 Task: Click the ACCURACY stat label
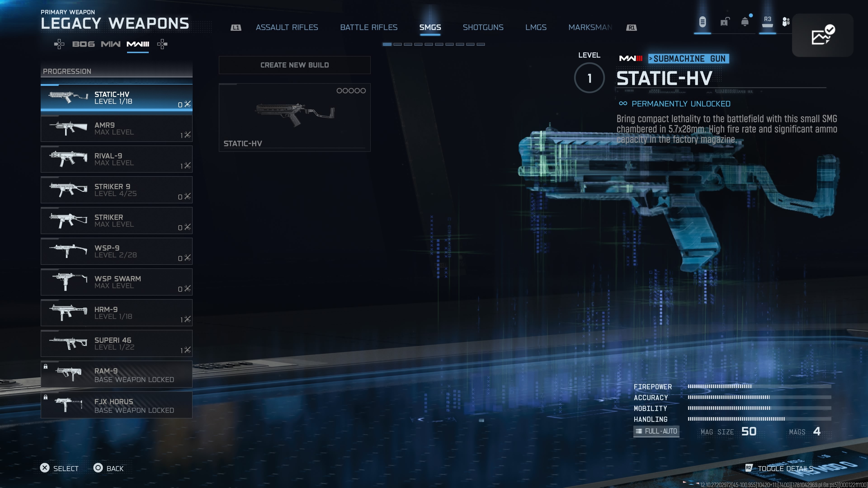(x=651, y=397)
